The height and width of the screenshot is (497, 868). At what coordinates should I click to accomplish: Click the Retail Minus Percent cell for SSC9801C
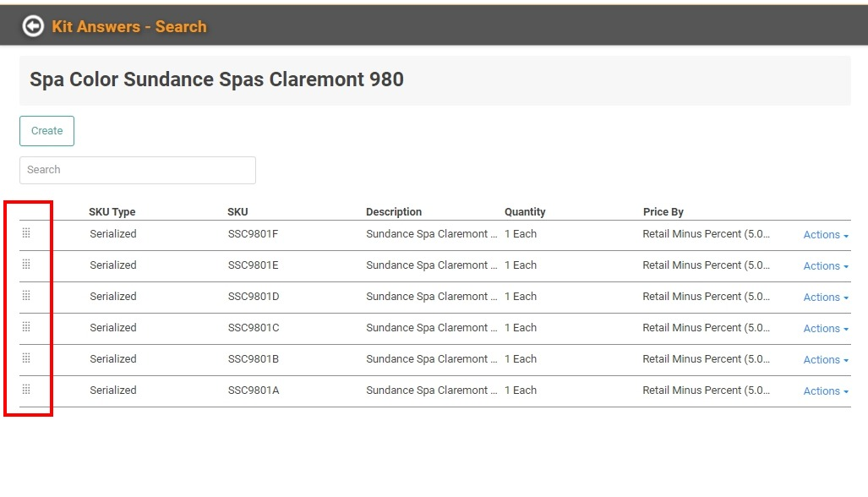(707, 328)
